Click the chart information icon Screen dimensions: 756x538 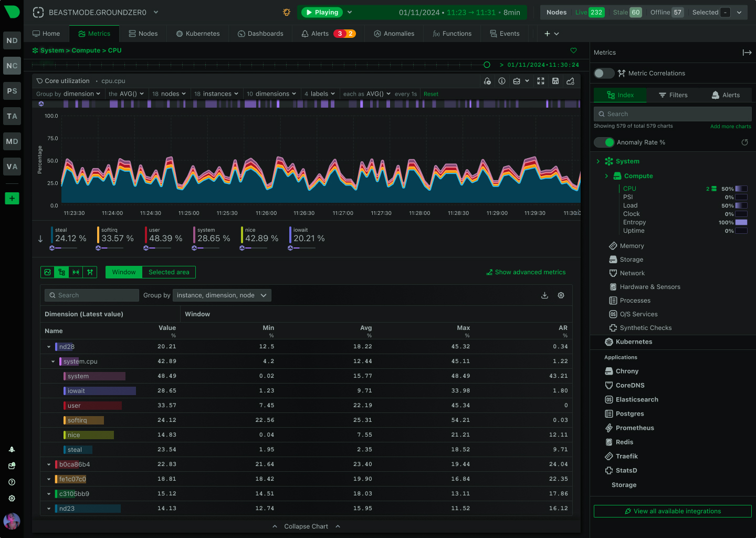click(502, 81)
